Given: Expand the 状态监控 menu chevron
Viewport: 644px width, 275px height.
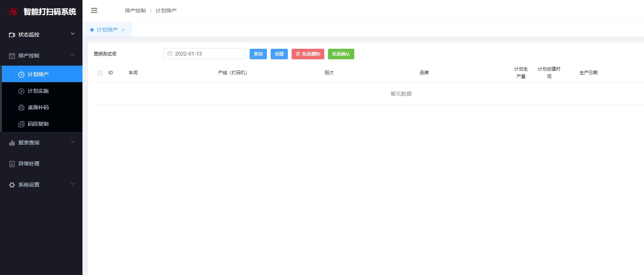Looking at the screenshot, I should pos(73,34).
